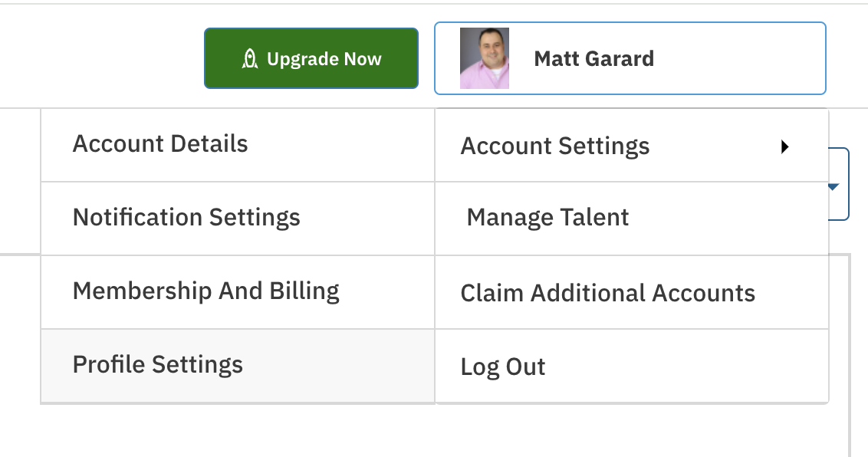Go to billing via Membership And Billing
This screenshot has height=457, width=868.
pyautogui.click(x=238, y=291)
